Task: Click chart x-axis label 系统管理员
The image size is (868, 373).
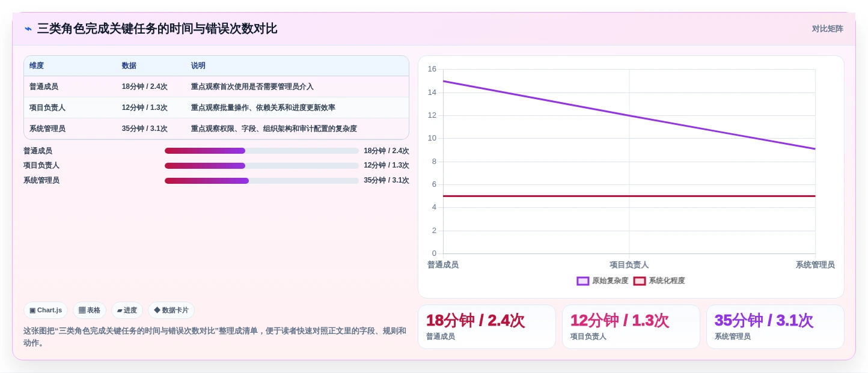Action: [815, 265]
